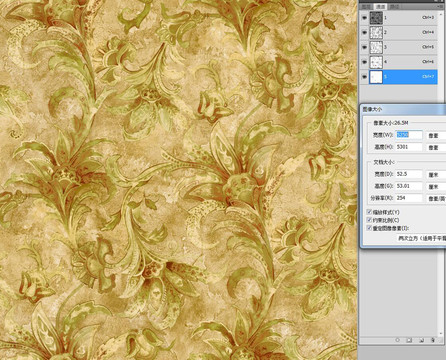Open resolution unit dropdown
This screenshot has height=360, width=446.
pyautogui.click(x=436, y=198)
